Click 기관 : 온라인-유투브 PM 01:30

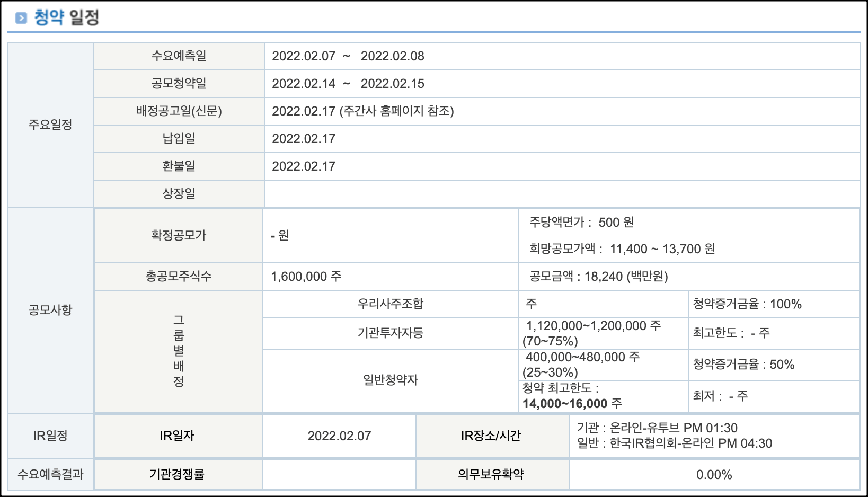(657, 428)
